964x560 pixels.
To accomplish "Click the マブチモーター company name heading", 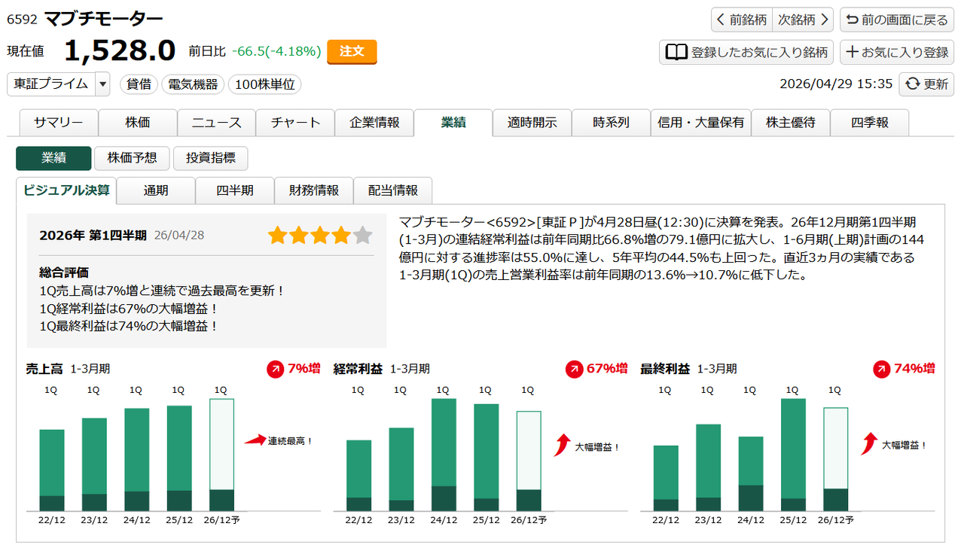I will coord(103,19).
